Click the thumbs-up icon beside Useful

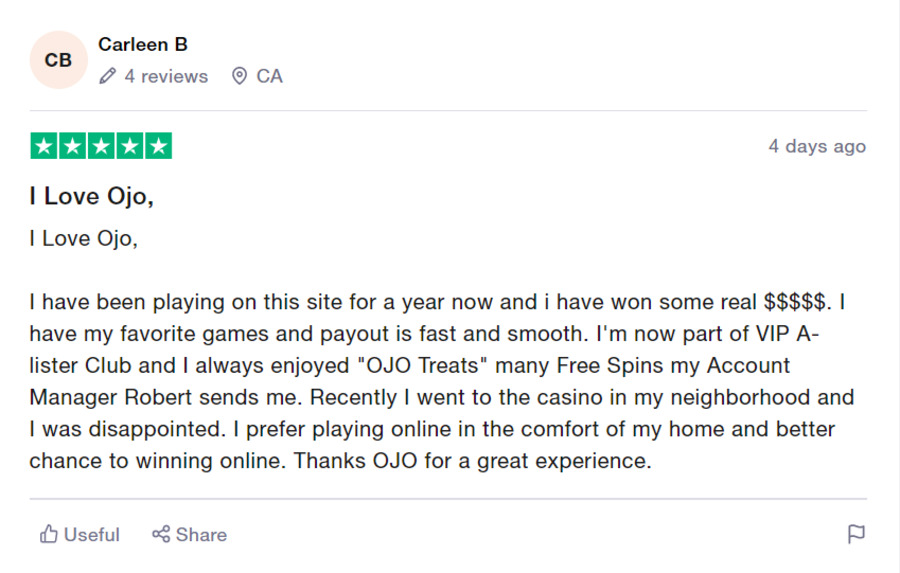click(x=49, y=534)
